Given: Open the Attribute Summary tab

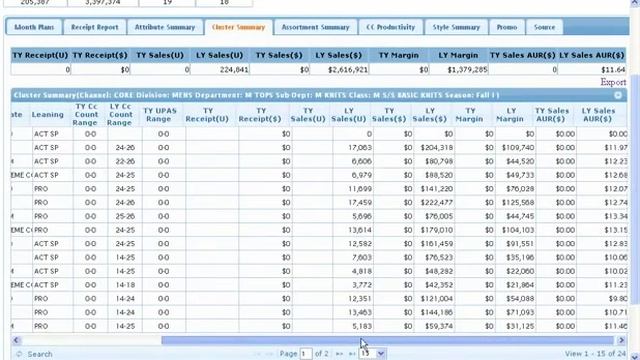Looking at the screenshot, I should (165, 27).
